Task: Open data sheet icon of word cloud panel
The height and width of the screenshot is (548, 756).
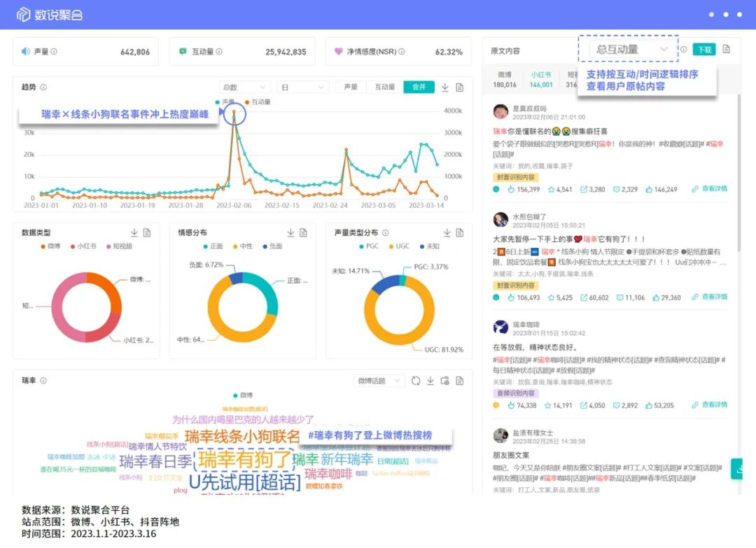Action: (460, 381)
